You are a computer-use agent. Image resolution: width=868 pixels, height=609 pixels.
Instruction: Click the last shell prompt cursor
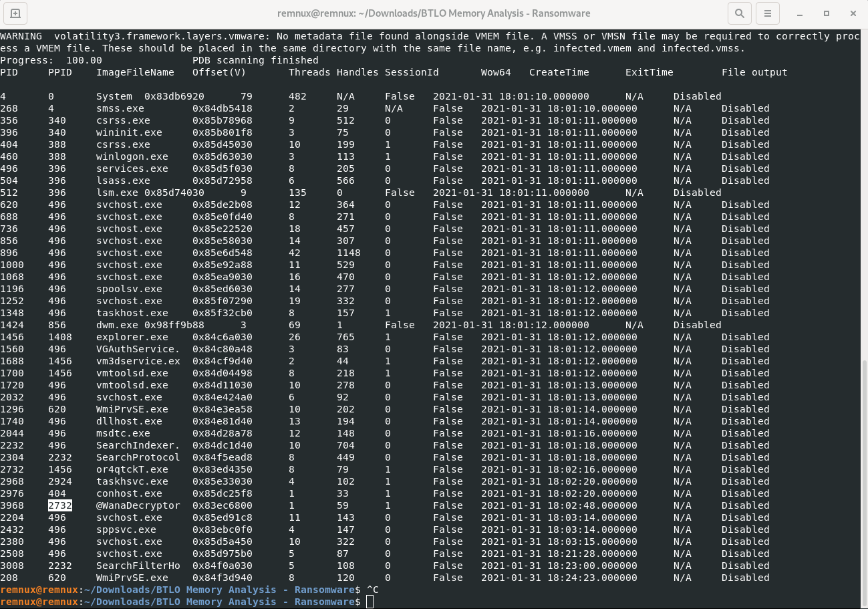[x=370, y=602]
